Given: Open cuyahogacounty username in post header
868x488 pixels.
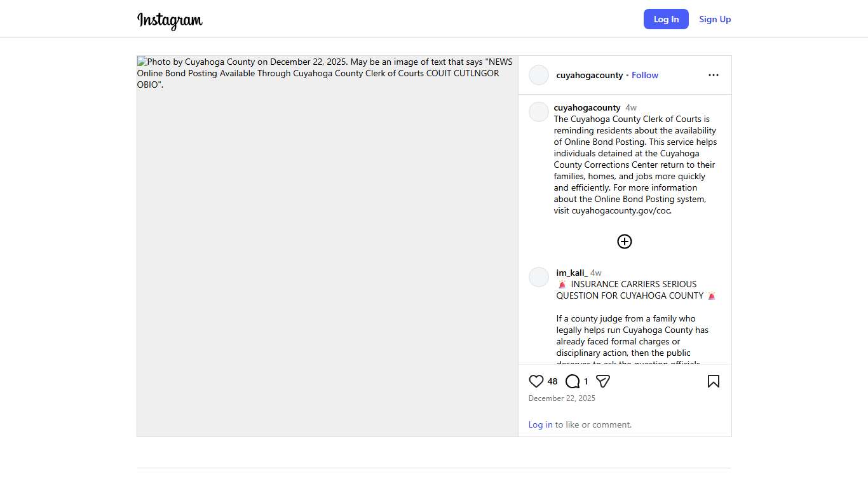Looking at the screenshot, I should [590, 75].
